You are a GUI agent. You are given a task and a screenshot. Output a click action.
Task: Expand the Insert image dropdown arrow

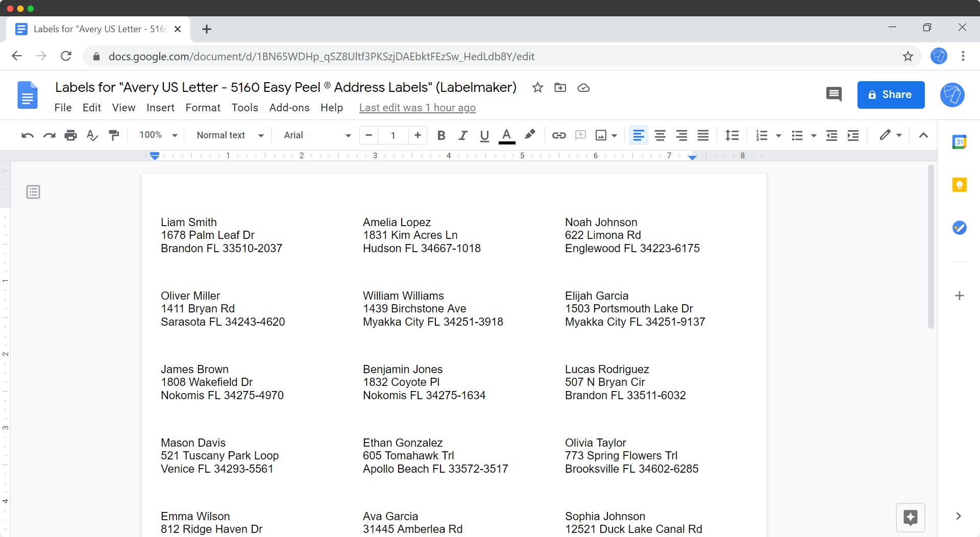pyautogui.click(x=615, y=136)
